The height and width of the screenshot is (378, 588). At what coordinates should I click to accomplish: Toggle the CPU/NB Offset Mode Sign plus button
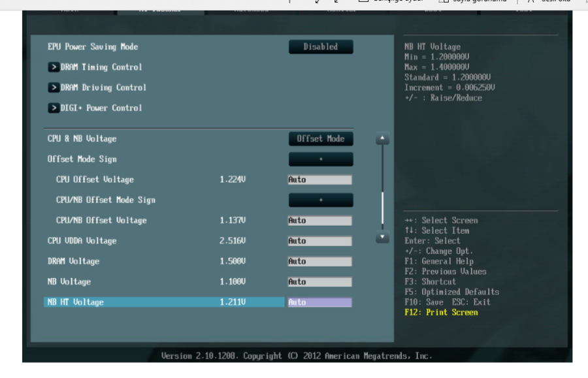[x=321, y=200]
